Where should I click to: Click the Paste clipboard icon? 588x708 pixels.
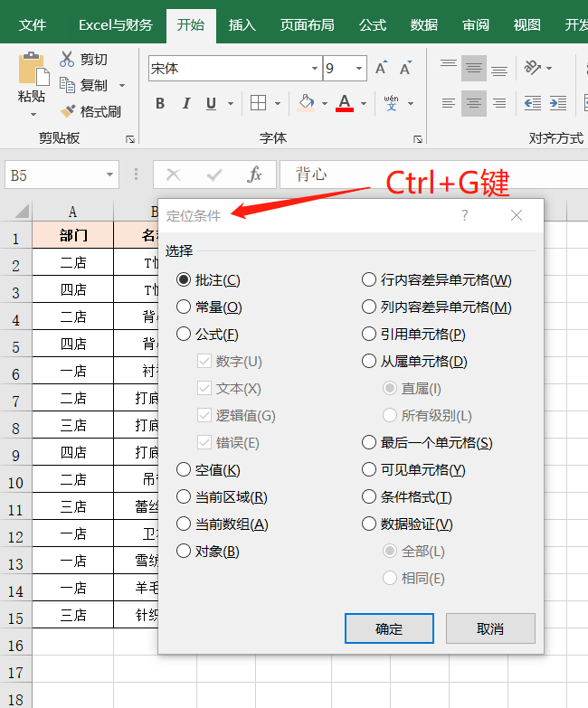(33, 69)
